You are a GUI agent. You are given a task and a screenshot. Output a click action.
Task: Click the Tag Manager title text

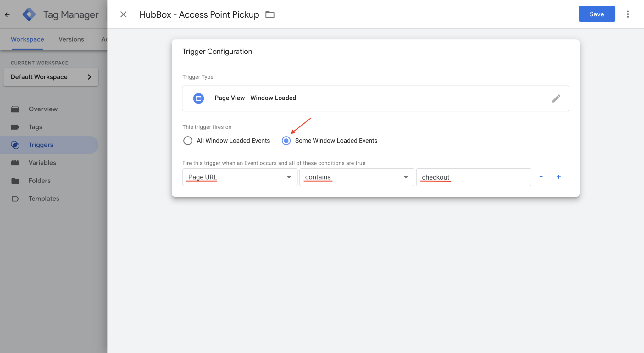[71, 14]
